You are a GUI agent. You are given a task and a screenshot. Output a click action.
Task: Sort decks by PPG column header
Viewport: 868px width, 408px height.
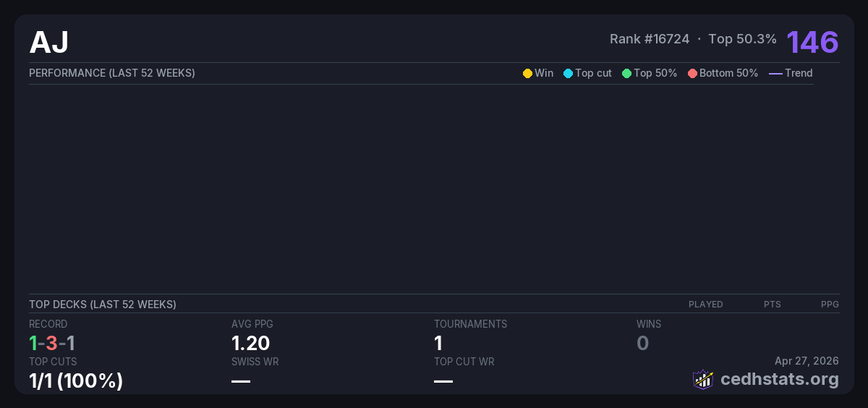tap(830, 305)
